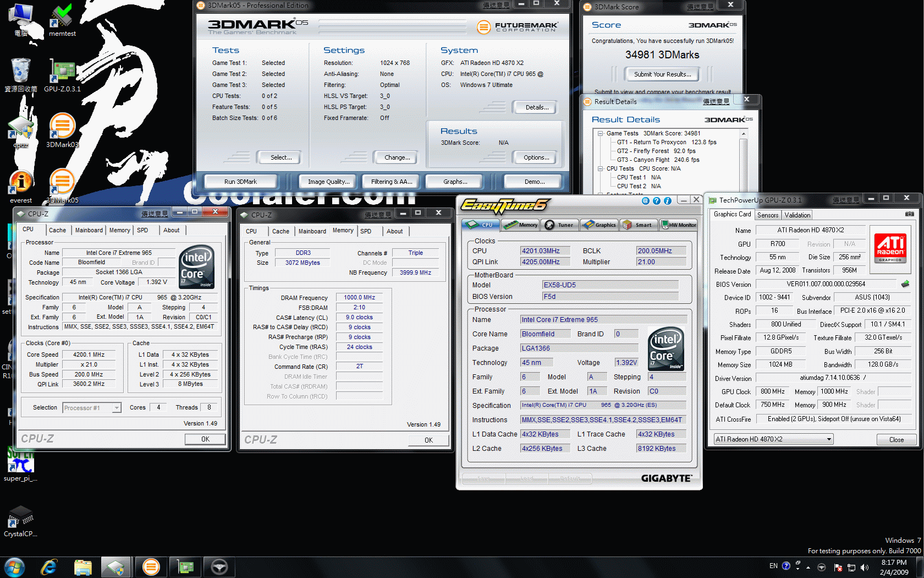Click the Demo... button
Viewport: 924px width, 578px height.
[x=534, y=182]
